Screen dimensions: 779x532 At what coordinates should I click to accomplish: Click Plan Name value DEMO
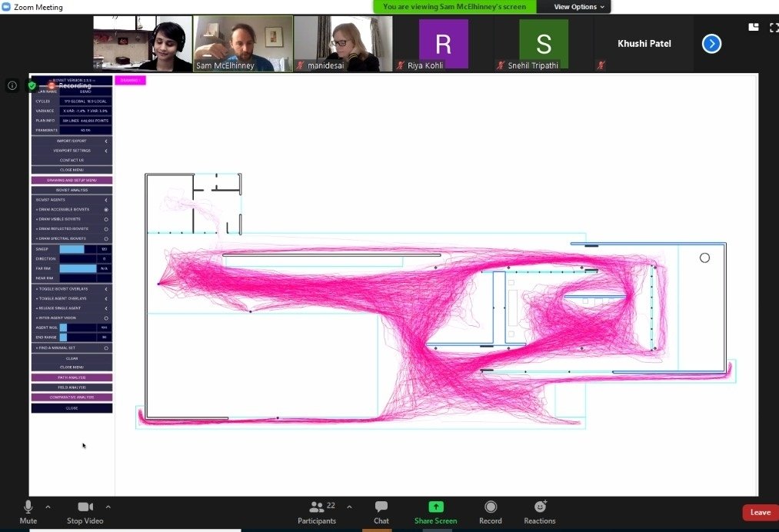[85, 92]
